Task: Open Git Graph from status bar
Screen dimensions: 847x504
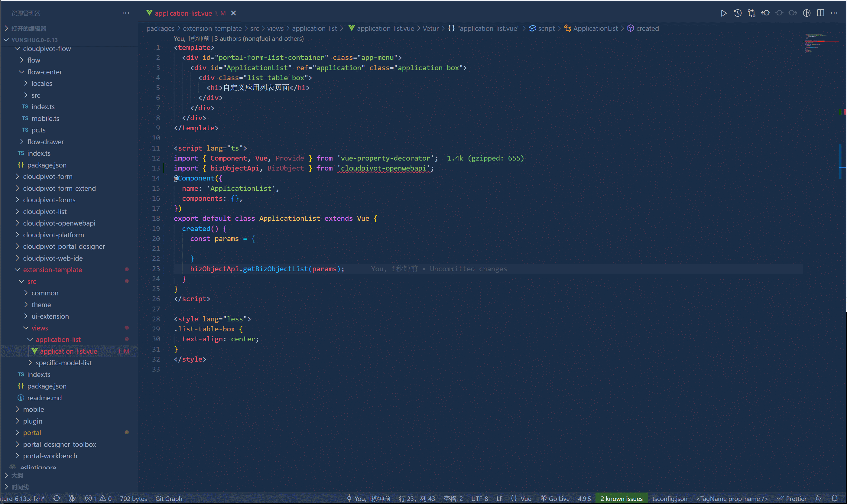Action: click(169, 499)
